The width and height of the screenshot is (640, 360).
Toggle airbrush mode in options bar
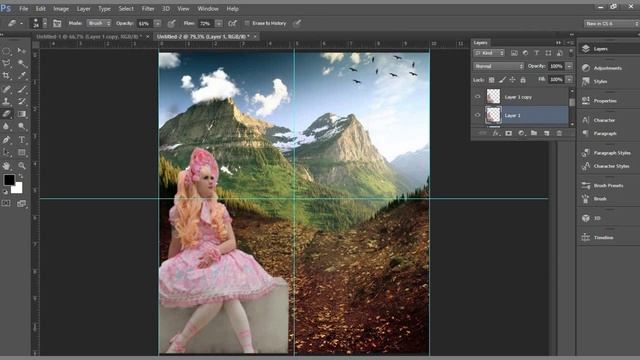pyautogui.click(x=233, y=23)
